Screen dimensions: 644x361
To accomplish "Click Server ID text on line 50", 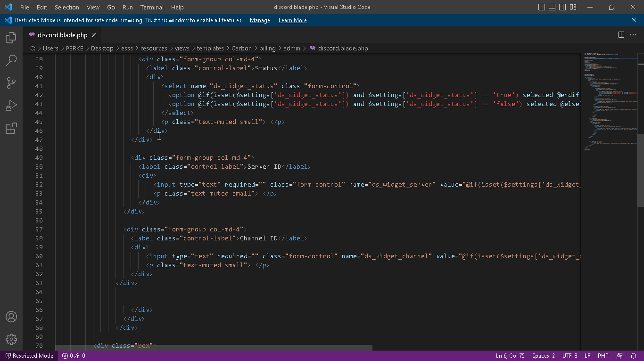I will click(264, 166).
